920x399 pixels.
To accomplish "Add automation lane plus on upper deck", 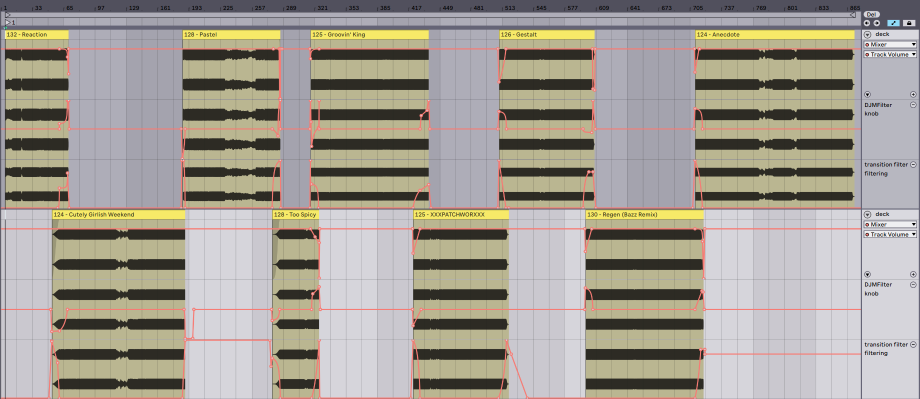I will 913,94.
